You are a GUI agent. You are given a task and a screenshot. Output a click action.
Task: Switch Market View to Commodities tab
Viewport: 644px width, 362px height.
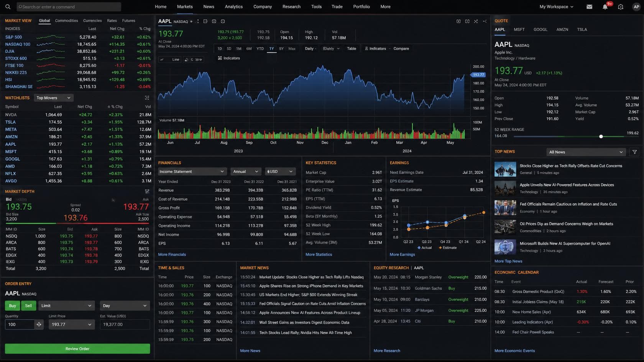point(66,21)
